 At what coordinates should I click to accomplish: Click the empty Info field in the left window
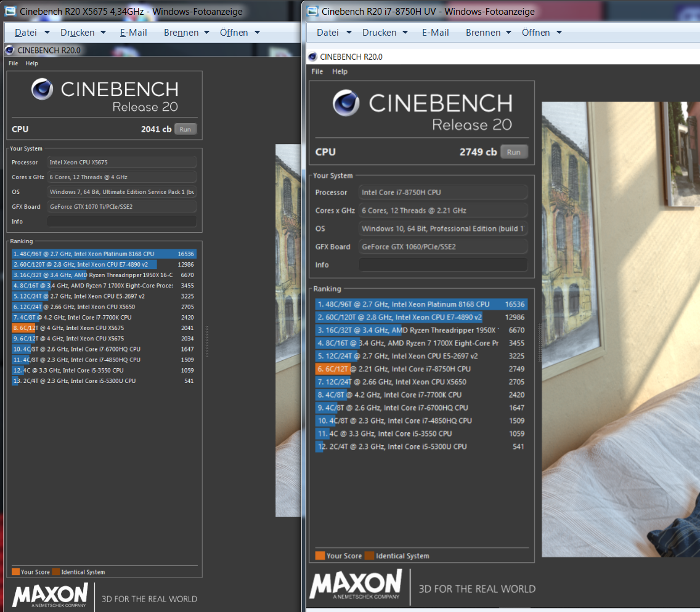tap(122, 221)
